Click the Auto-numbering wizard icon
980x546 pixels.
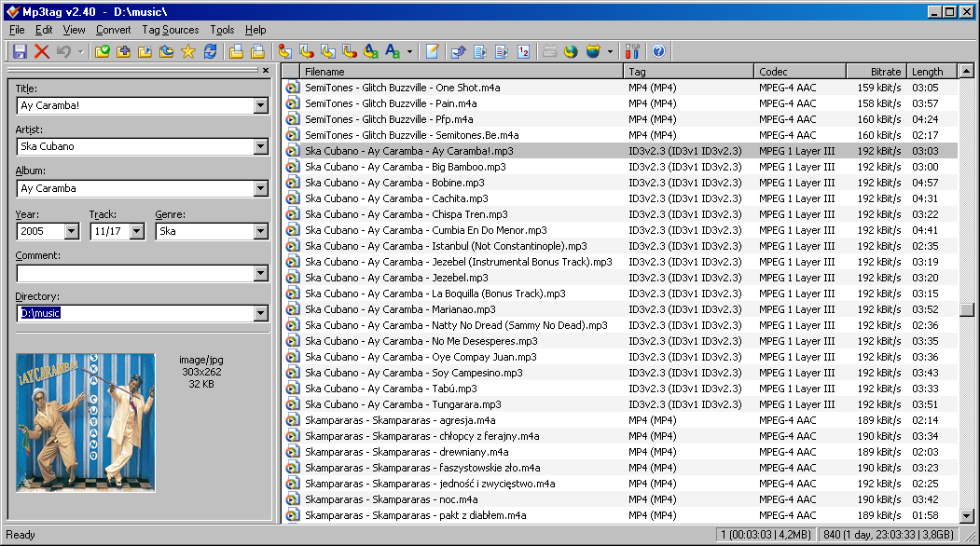[x=523, y=51]
